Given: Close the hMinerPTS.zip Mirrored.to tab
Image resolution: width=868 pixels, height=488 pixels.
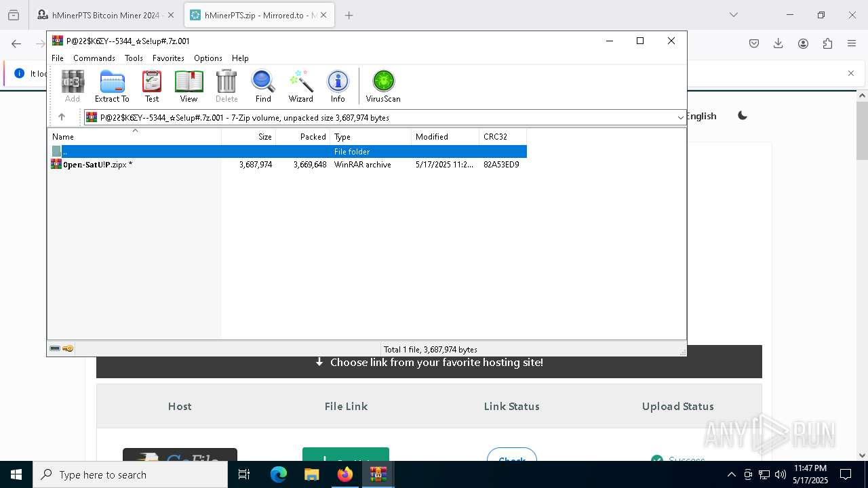Looking at the screenshot, I should (323, 15).
